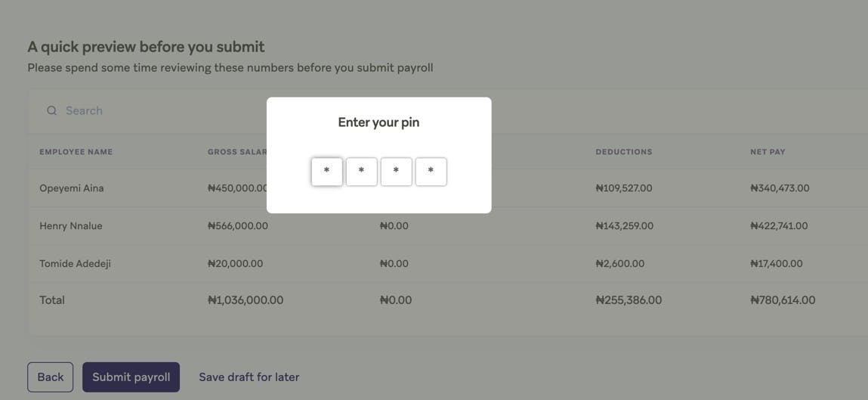Image resolution: width=868 pixels, height=400 pixels.
Task: Click the Total row label
Action: (52, 300)
